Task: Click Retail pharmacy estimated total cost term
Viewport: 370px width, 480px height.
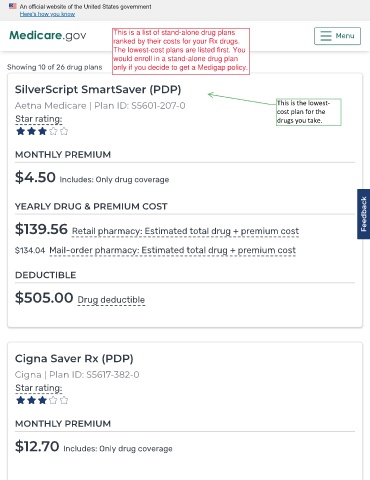Action: coord(185,231)
